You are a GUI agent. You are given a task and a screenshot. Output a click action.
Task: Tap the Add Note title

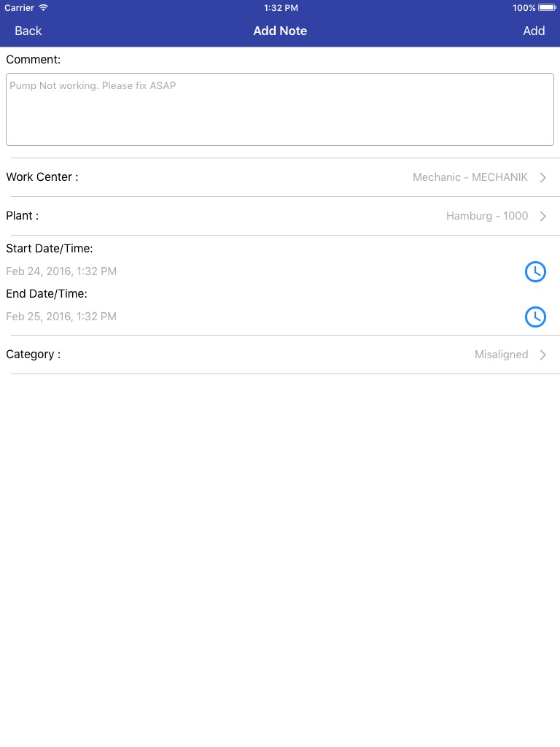pos(280,31)
